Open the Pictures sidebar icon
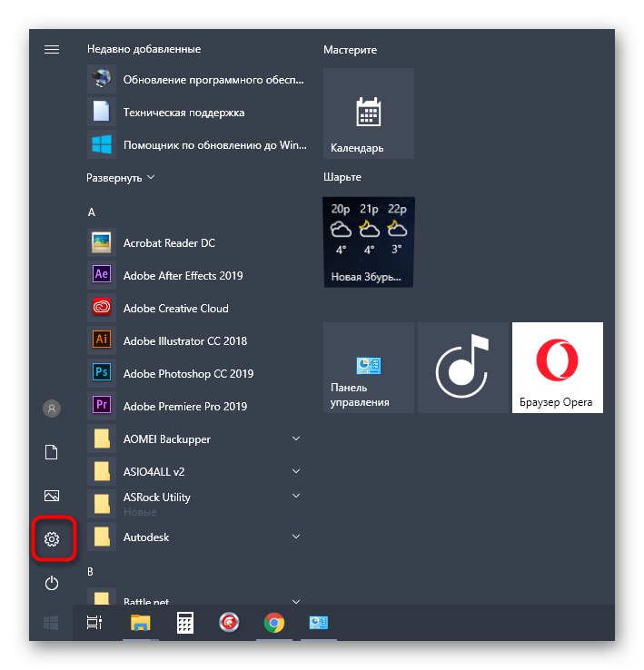The width and height of the screenshot is (644, 670). click(x=52, y=496)
